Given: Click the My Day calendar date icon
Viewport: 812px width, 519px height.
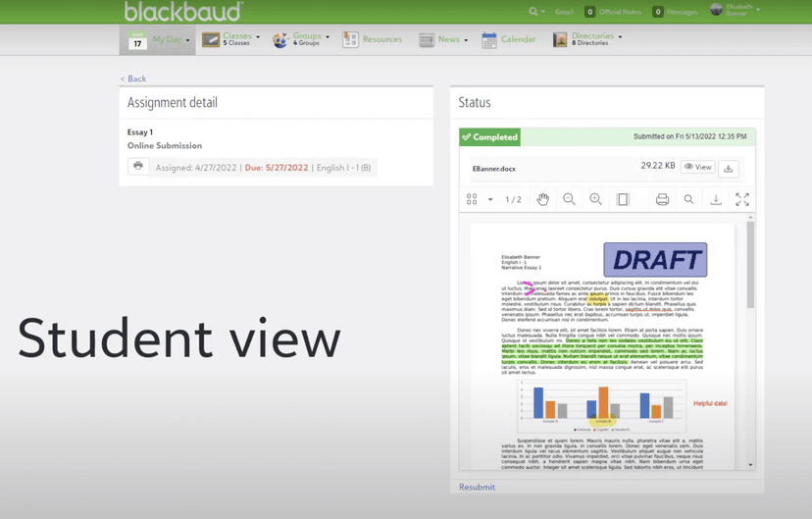Looking at the screenshot, I should coord(137,40).
